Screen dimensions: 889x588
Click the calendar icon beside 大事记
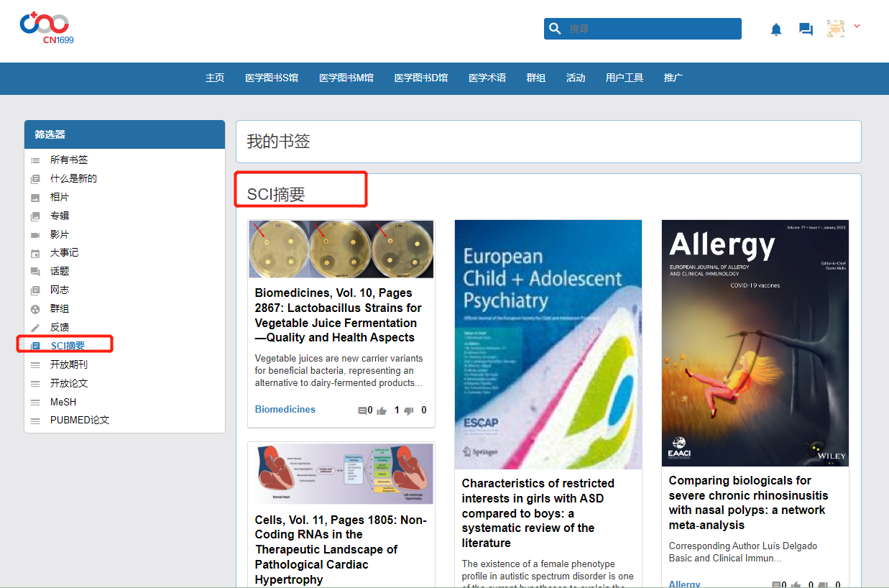click(x=35, y=254)
